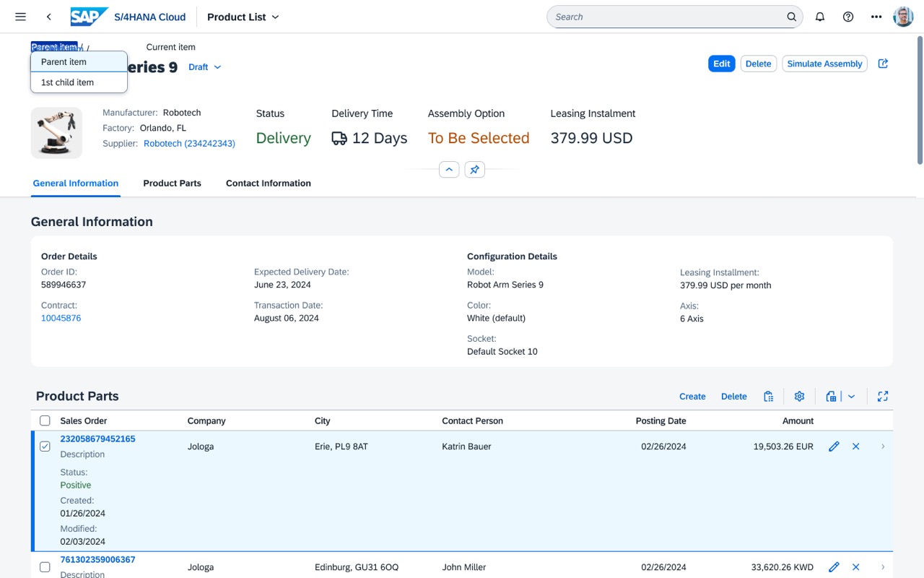Collapse the header with the up chevron

[x=449, y=170]
